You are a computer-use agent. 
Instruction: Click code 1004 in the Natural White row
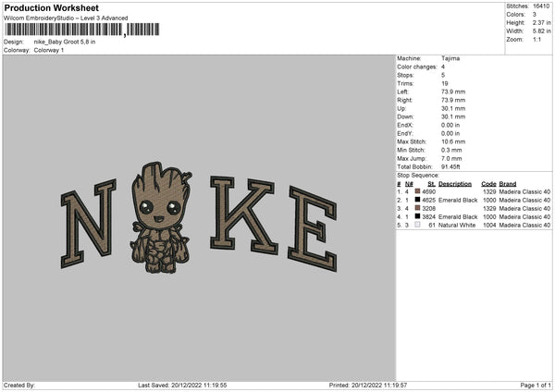point(489,225)
